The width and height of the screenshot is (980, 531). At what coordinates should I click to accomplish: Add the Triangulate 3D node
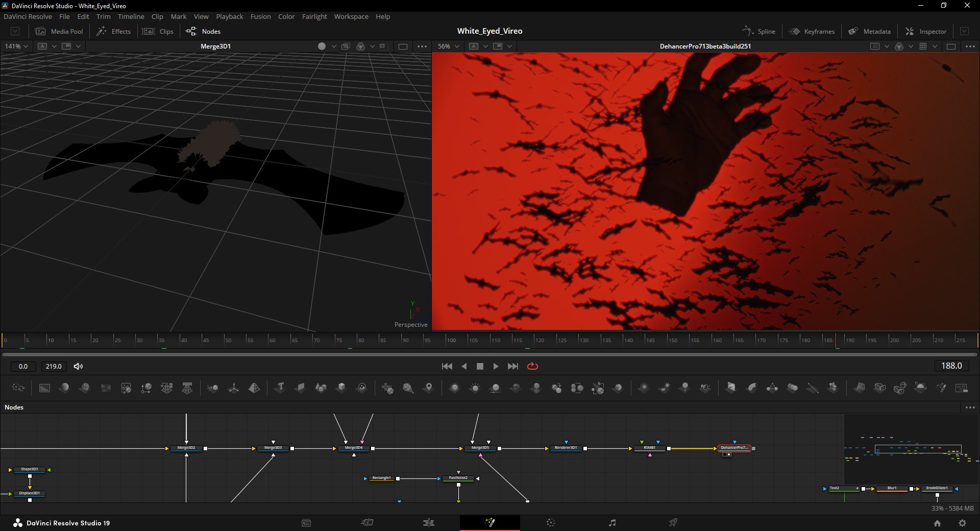click(x=772, y=388)
